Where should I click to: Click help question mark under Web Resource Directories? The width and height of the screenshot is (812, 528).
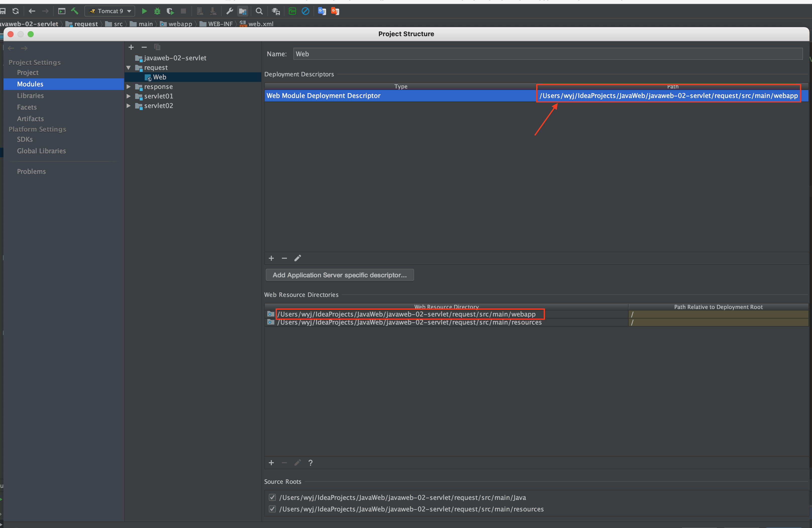point(310,463)
